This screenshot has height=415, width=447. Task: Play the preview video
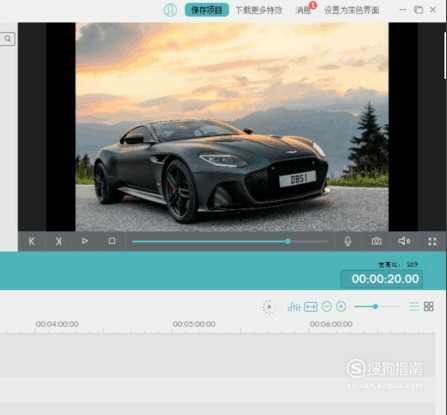pyautogui.click(x=85, y=241)
